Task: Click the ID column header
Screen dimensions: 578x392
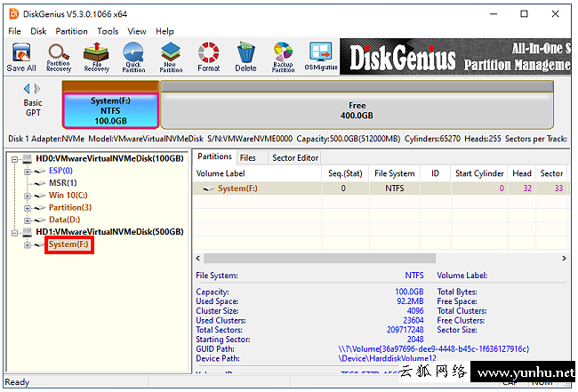Action: (436, 173)
